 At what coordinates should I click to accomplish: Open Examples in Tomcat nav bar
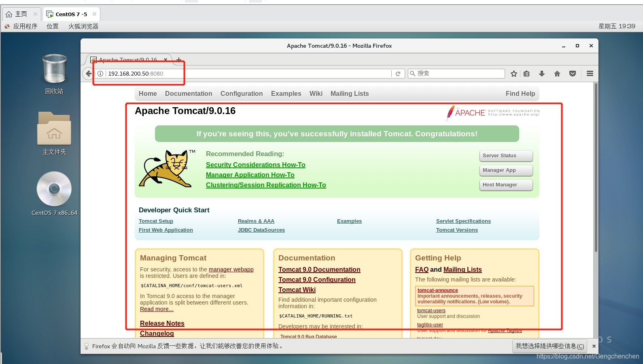[286, 94]
